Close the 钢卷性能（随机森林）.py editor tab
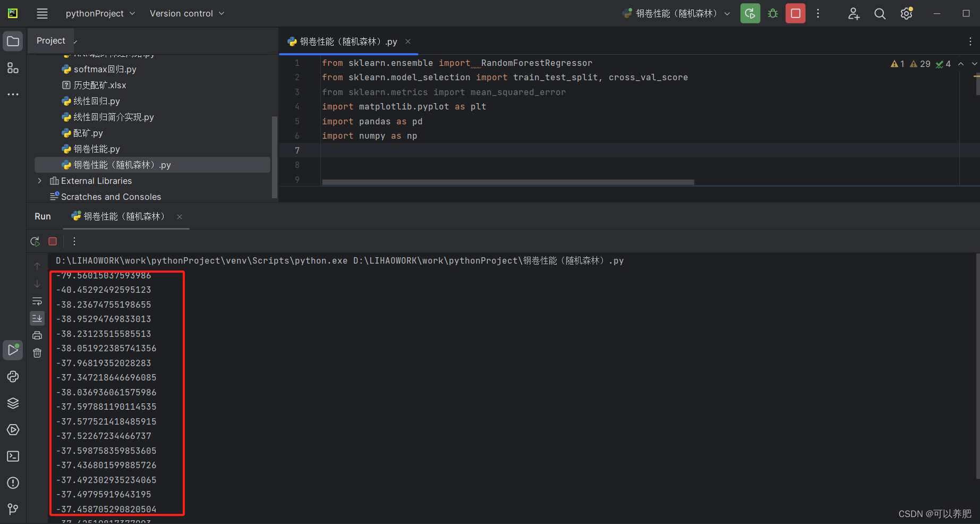Viewport: 980px width, 524px height. (408, 41)
